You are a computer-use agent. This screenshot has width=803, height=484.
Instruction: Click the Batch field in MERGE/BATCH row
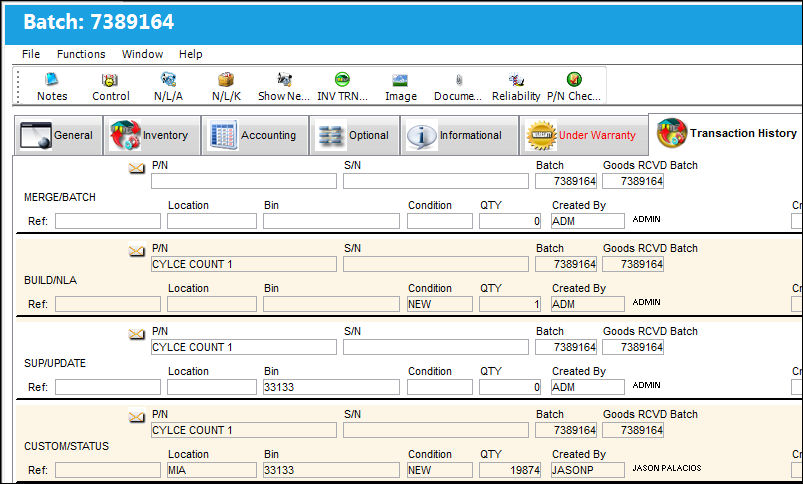click(566, 181)
